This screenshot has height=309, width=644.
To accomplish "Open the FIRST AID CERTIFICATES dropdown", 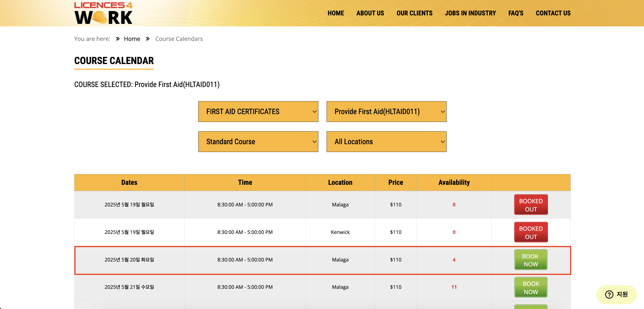I will [258, 111].
